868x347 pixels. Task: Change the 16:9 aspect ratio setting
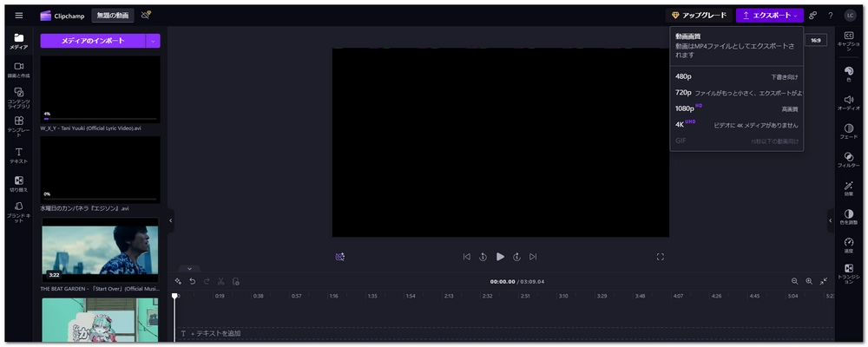816,40
